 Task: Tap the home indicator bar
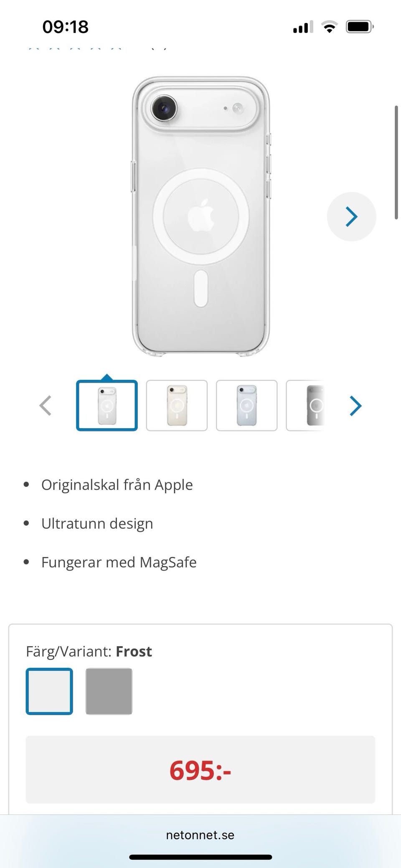click(200, 857)
